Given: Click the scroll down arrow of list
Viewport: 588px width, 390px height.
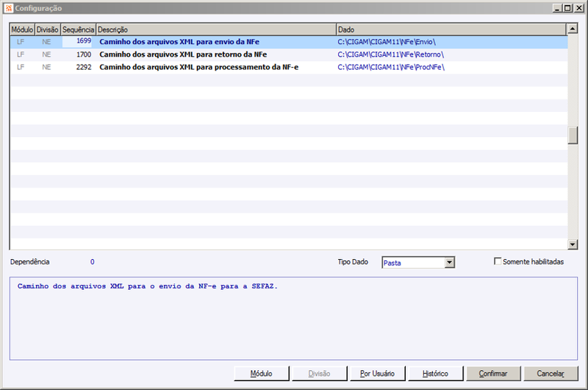Looking at the screenshot, I should [573, 244].
